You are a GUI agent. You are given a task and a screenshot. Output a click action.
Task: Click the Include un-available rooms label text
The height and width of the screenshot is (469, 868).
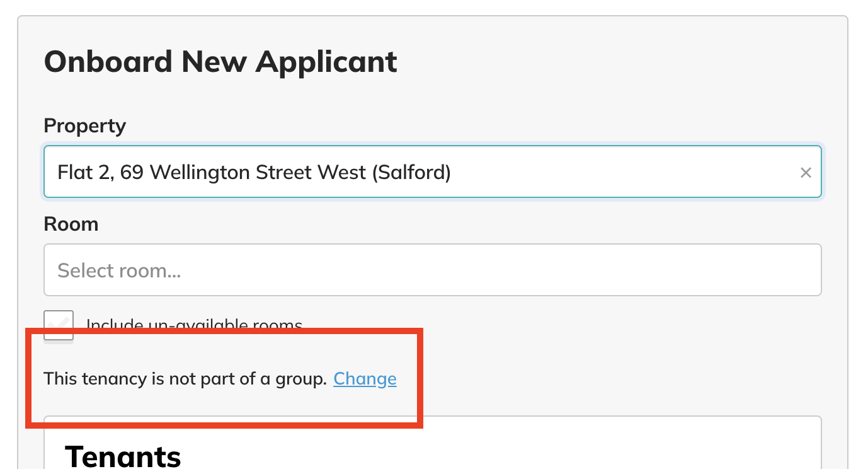pos(194,326)
